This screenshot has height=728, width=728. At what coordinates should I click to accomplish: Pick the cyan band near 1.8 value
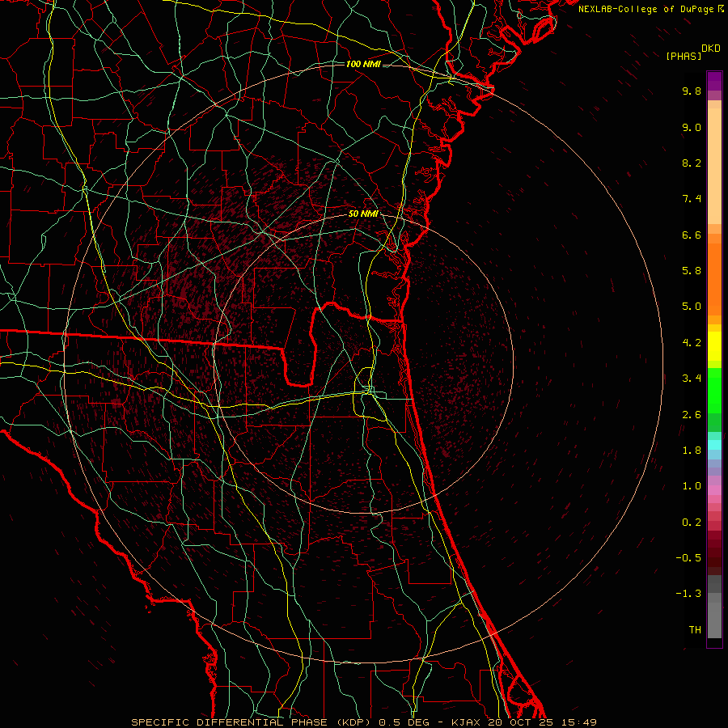click(714, 445)
